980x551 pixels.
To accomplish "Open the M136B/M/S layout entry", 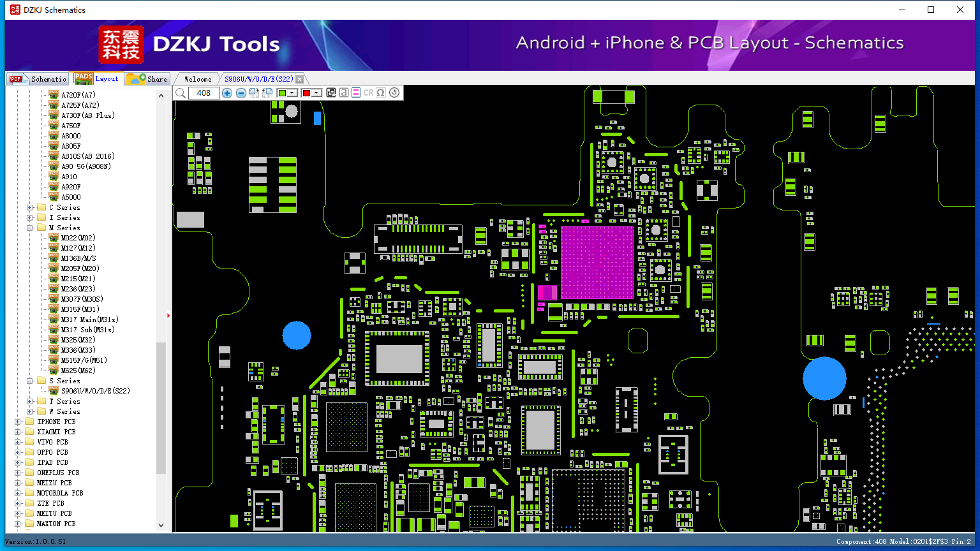I will pyautogui.click(x=78, y=258).
